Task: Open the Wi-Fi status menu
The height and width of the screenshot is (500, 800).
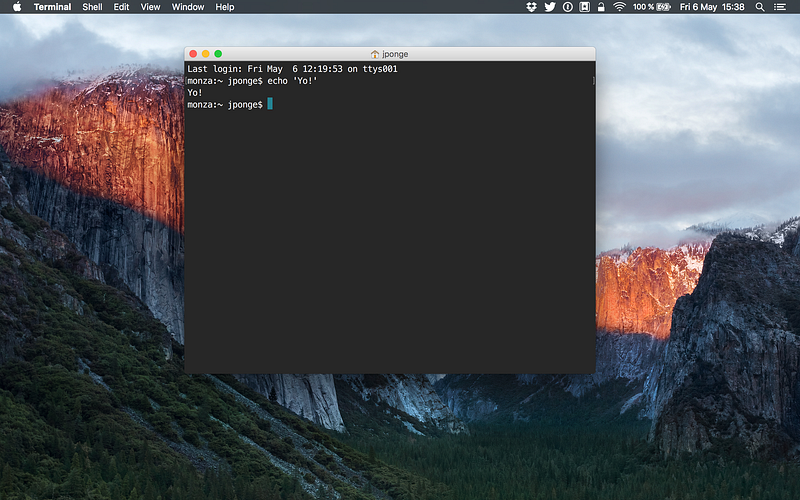Action: [619, 7]
